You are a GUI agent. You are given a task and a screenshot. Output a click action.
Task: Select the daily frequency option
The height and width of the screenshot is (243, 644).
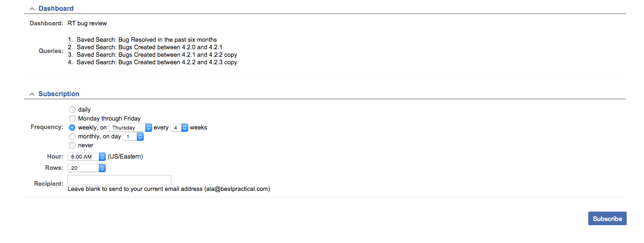(x=72, y=110)
